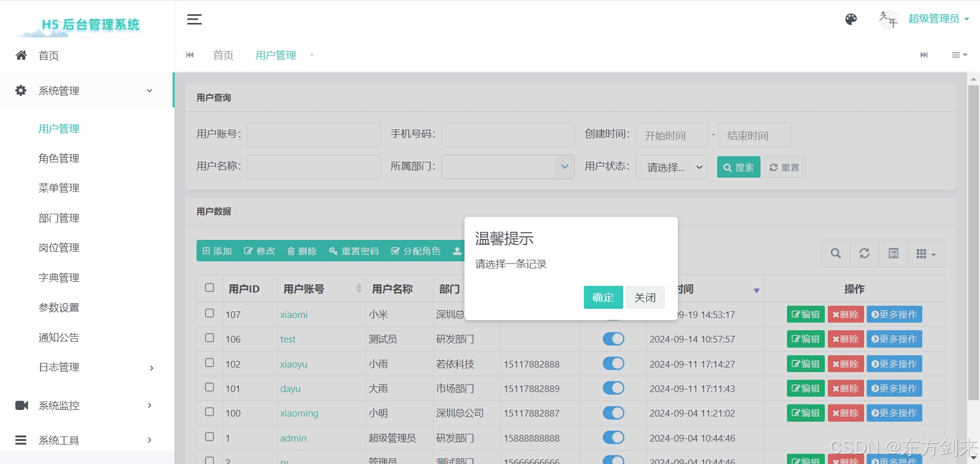Open 角色管理 in sidebar
Viewport: 980px width, 464px height.
[59, 158]
